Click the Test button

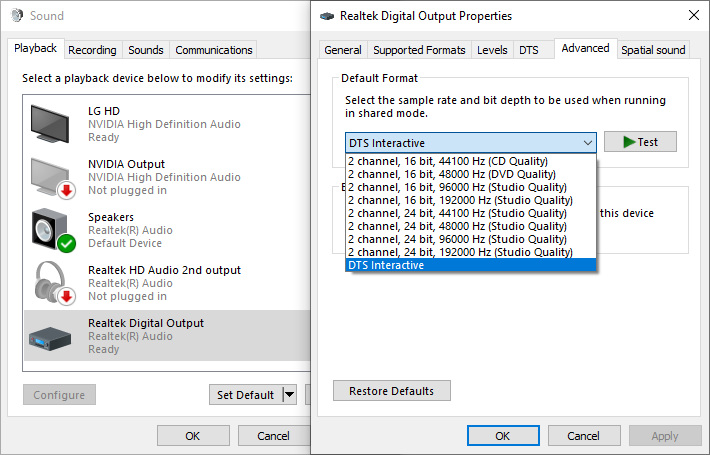point(640,142)
